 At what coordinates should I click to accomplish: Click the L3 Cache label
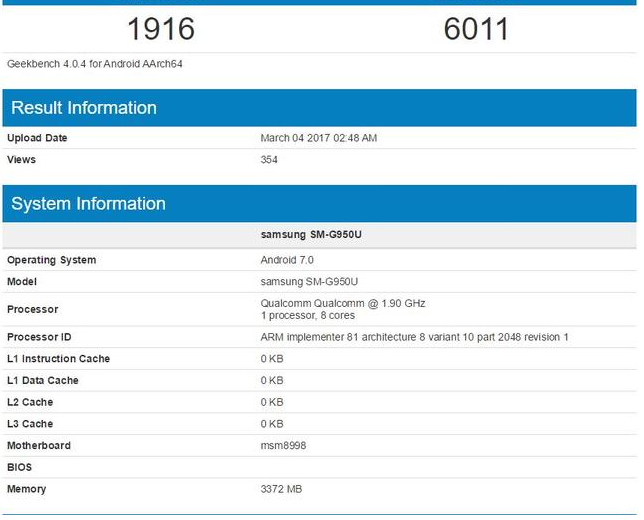pyautogui.click(x=30, y=424)
